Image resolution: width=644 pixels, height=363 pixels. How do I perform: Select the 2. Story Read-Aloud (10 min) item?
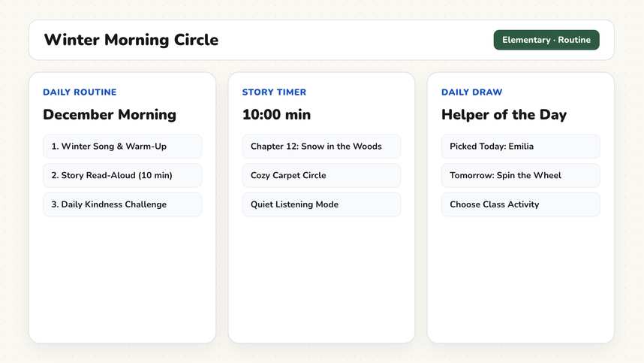pos(122,176)
